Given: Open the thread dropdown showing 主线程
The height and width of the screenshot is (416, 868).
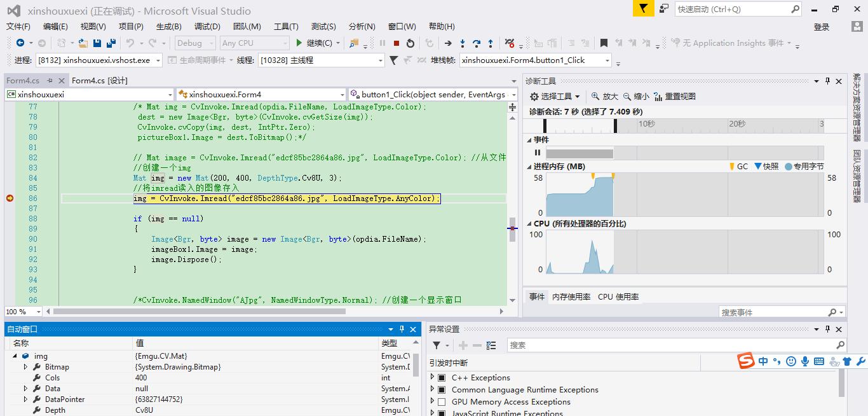Looking at the screenshot, I should 321,60.
